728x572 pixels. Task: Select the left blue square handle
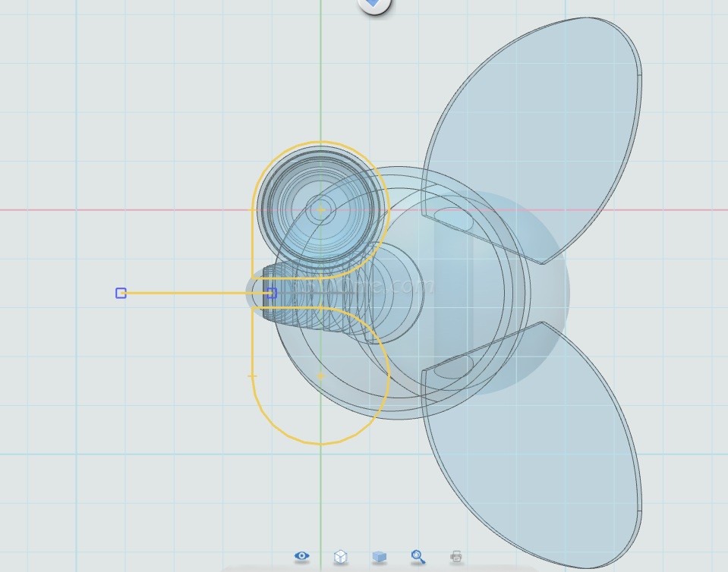tap(121, 293)
